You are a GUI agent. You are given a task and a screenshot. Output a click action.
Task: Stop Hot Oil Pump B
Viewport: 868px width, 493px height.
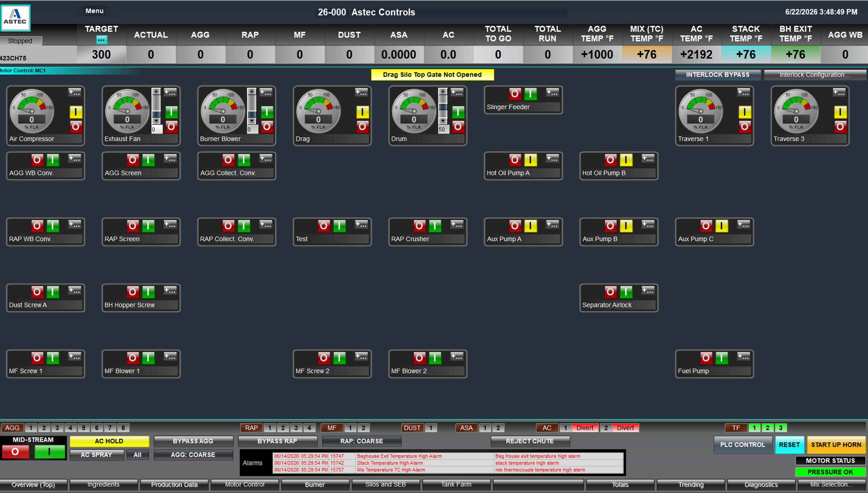(610, 160)
